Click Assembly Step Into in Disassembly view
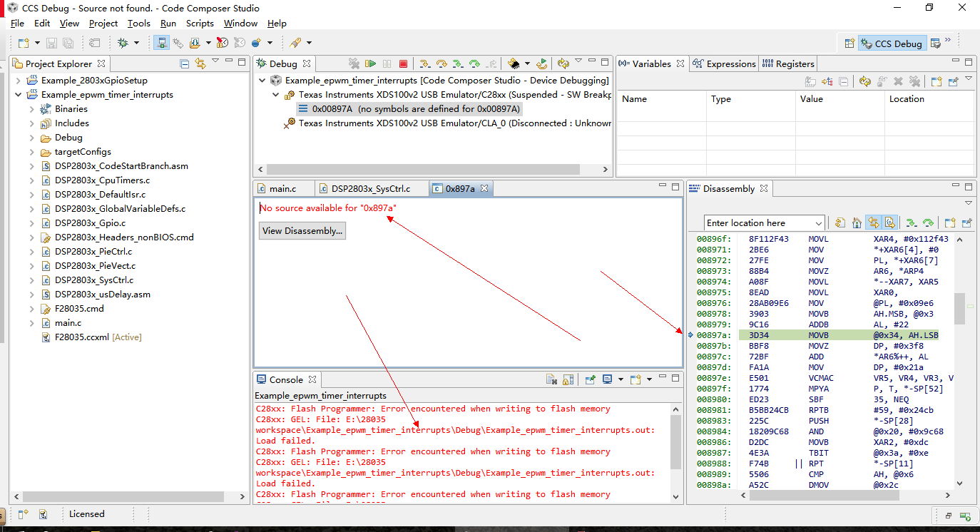This screenshot has width=980, height=532. pyautogui.click(x=912, y=222)
